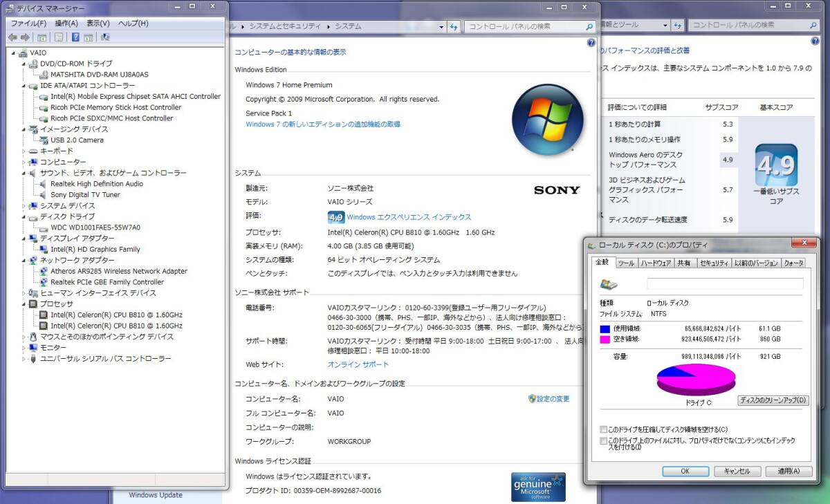830x504 pixels.
Task: Select the Sony Digital TV Tuner icon
Action: coord(44,195)
